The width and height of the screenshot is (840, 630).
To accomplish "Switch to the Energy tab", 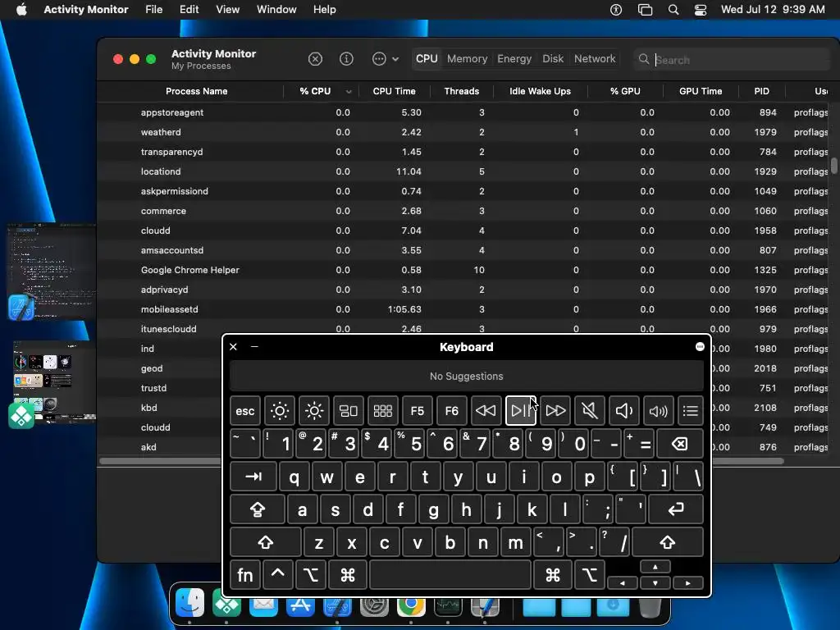I will (514, 59).
